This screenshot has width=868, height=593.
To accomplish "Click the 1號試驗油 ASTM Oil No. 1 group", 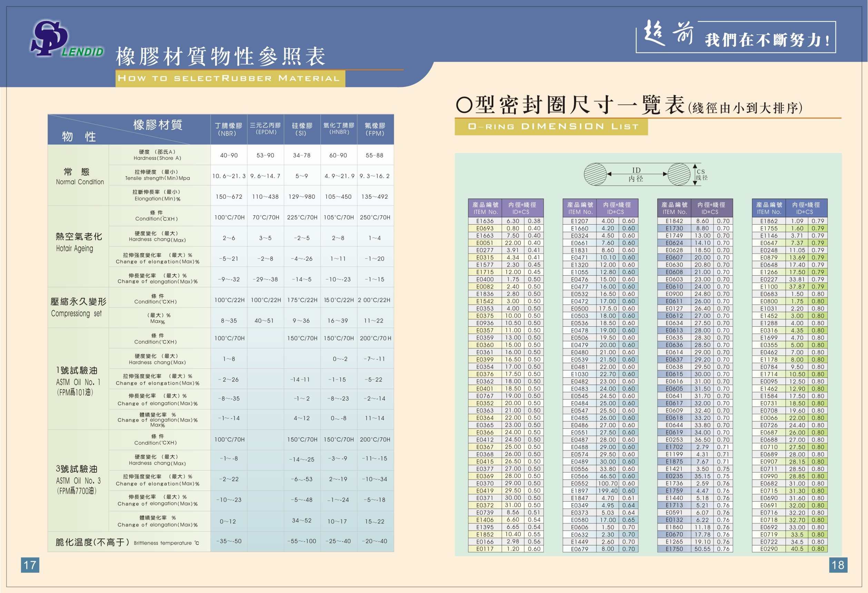I will 78,379.
